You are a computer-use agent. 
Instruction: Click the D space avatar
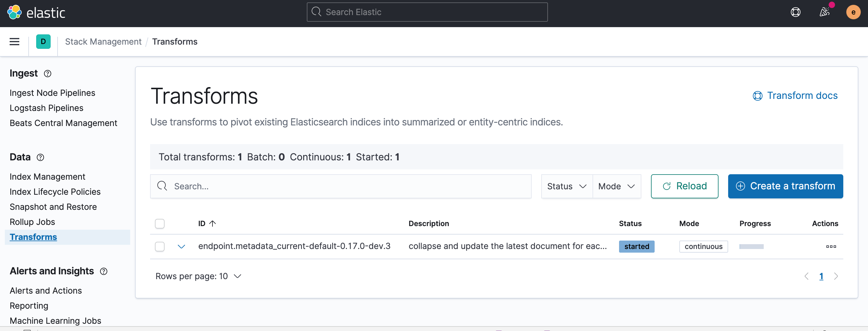coord(43,42)
